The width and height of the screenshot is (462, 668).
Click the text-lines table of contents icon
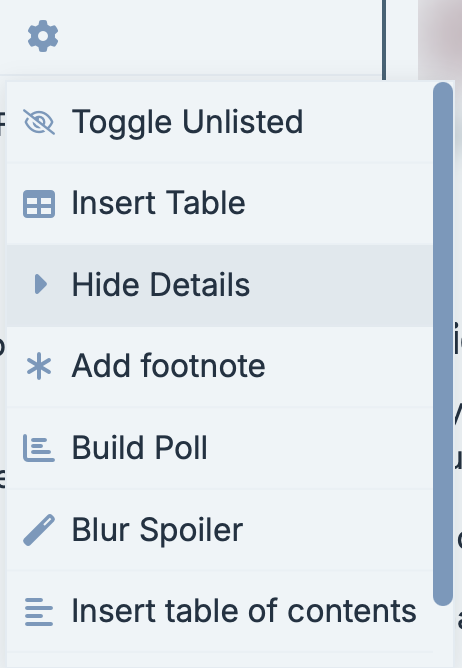(39, 612)
